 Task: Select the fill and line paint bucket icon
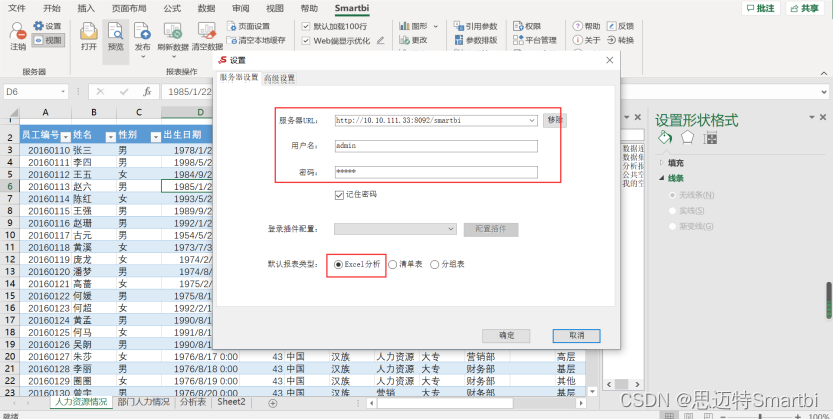tap(665, 138)
